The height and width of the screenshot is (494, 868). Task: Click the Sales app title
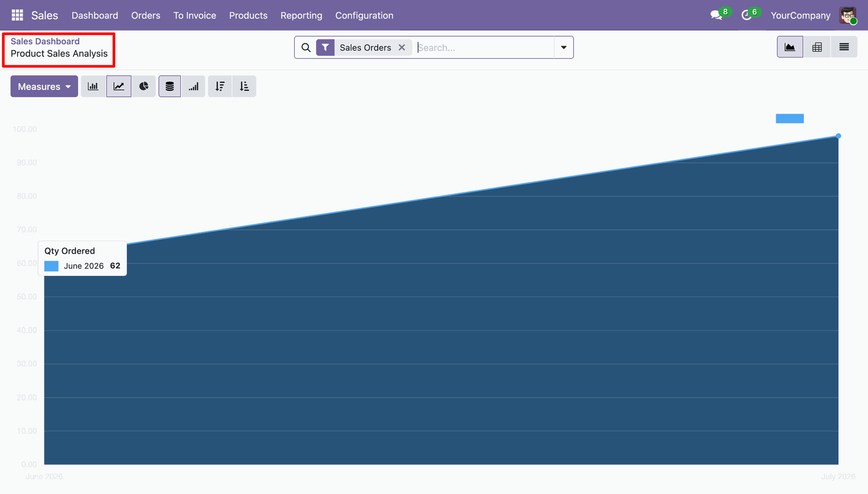[45, 15]
